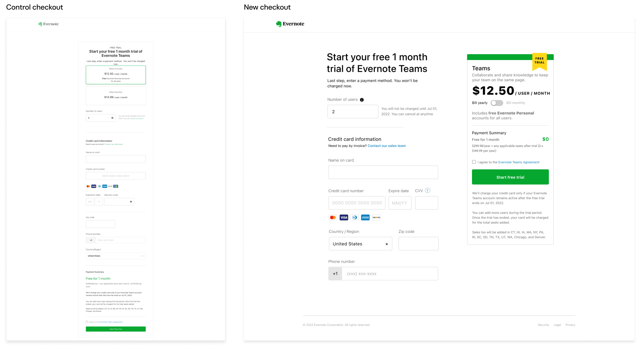Screen dimensions: 644x349
Task: Click Name on card field in New checkout
Action: click(x=383, y=172)
